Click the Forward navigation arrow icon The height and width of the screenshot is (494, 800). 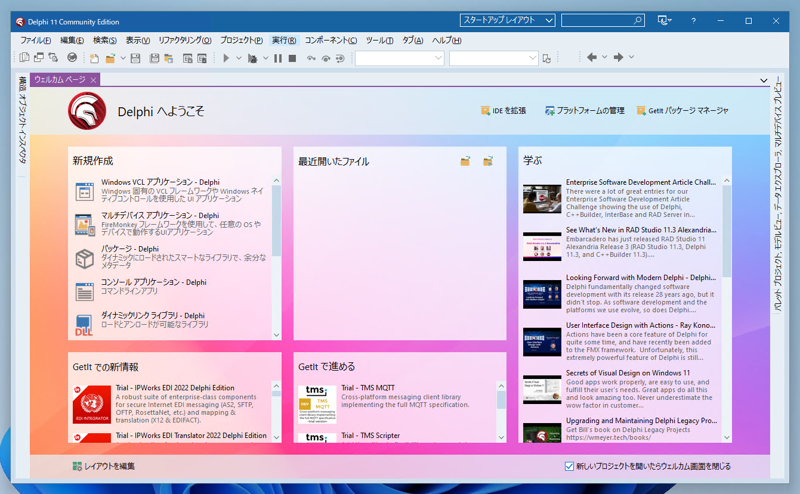point(618,57)
